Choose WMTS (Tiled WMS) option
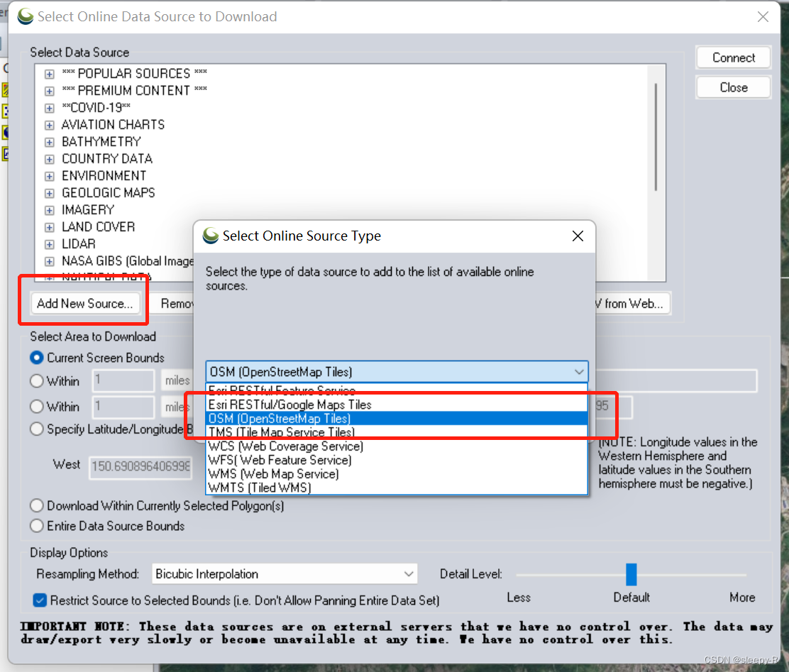This screenshot has width=789, height=672. [397, 488]
